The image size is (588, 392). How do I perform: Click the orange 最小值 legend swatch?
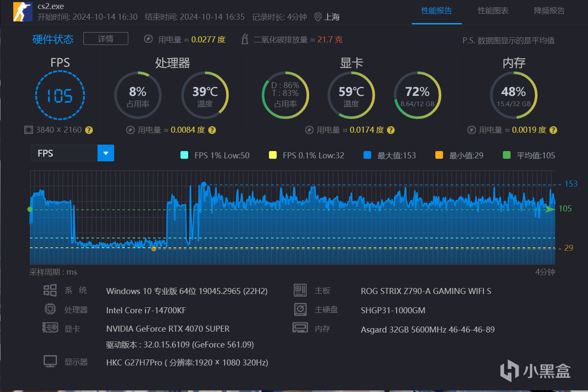tap(439, 155)
